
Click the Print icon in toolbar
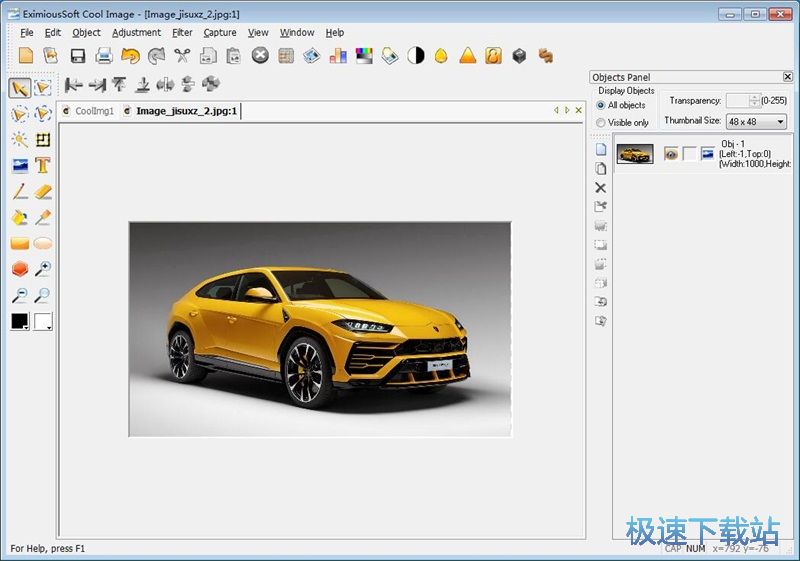point(103,56)
